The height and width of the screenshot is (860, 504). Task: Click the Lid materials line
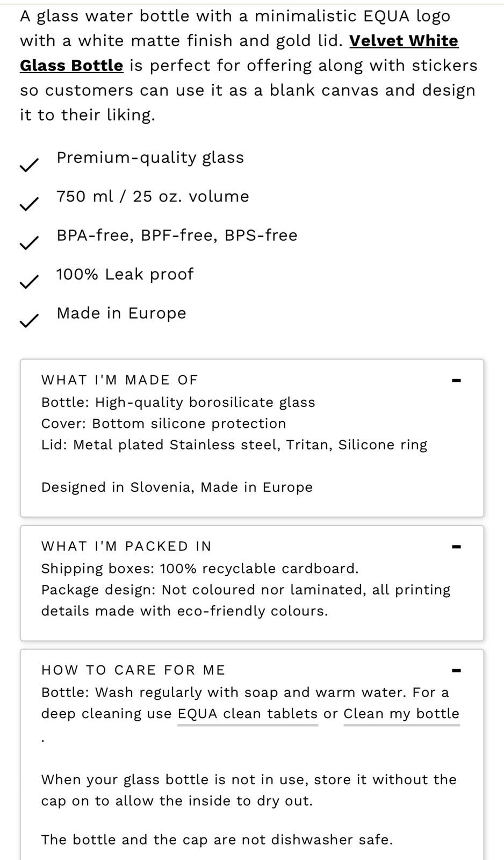(234, 445)
